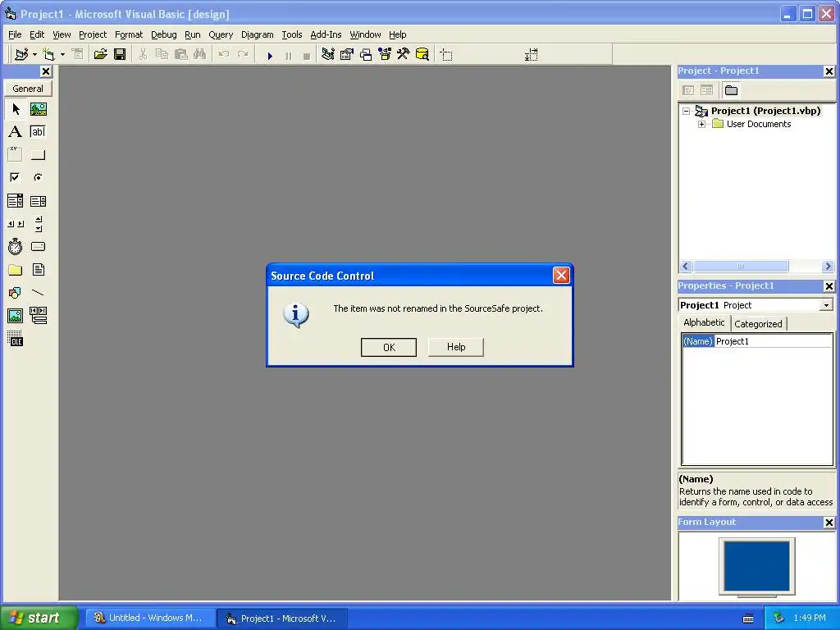840x630 pixels.
Task: Open the Debug menu
Action: click(x=163, y=34)
